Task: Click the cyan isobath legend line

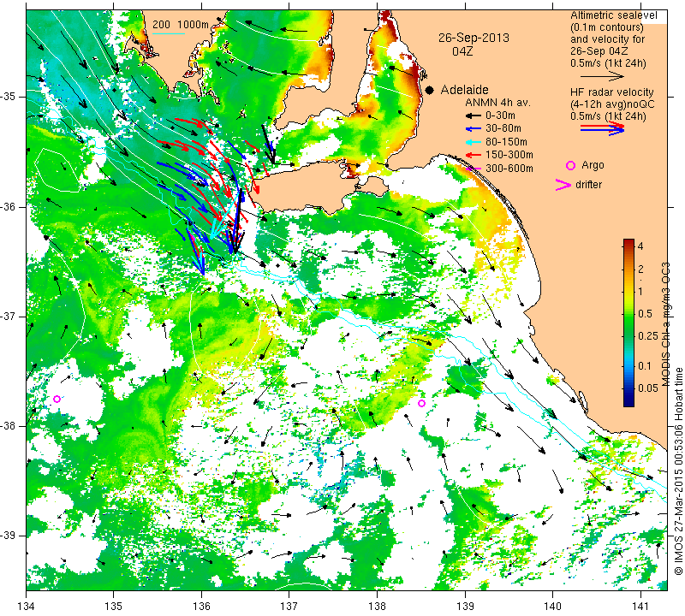Action: [169, 33]
